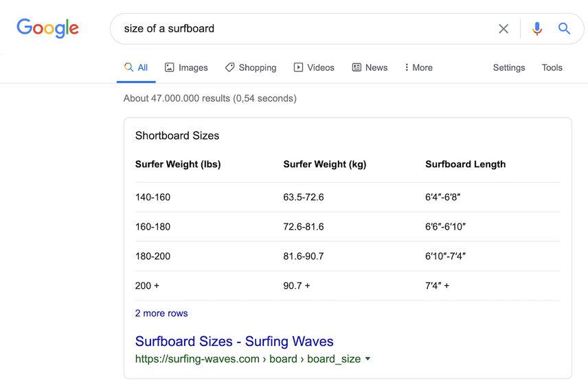Screen dimensions: 588x381
Task: Open the More options menu
Action: pos(418,67)
